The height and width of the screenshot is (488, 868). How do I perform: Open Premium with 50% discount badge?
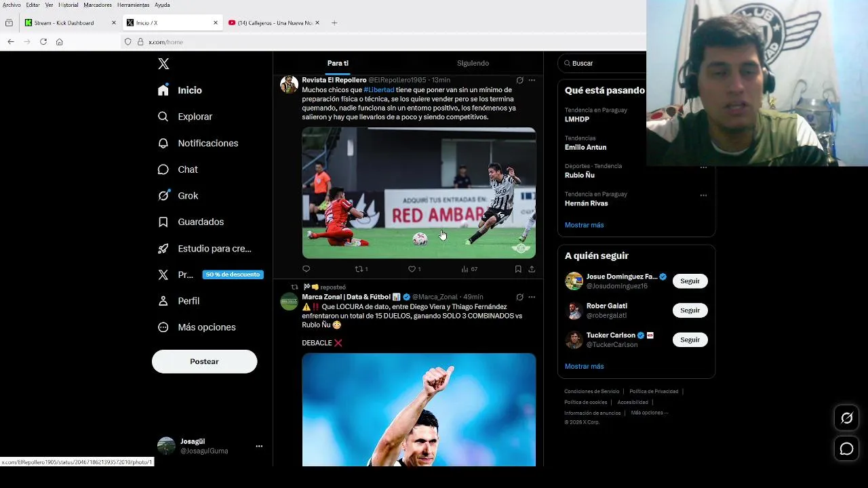[210, 274]
